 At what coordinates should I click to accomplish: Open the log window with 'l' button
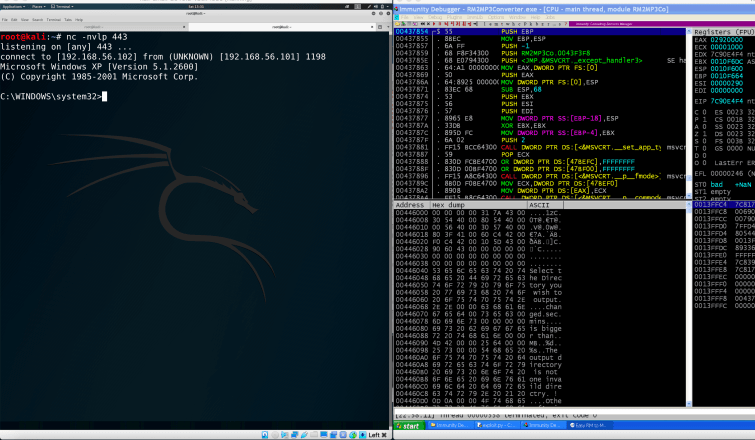[485, 24]
